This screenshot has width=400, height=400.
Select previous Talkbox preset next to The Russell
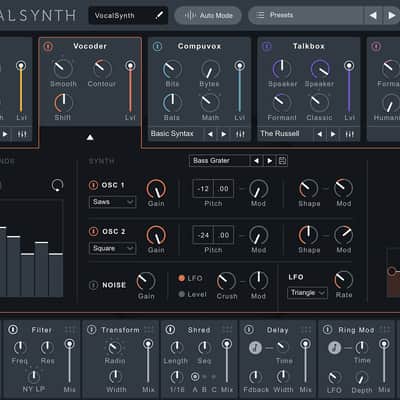tap(320, 134)
